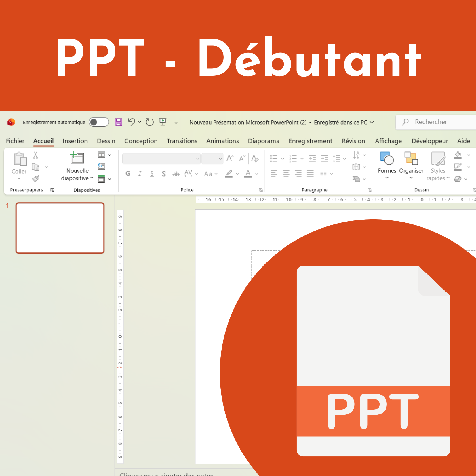Increase list indent level icon
The width and height of the screenshot is (476, 476).
[324, 158]
